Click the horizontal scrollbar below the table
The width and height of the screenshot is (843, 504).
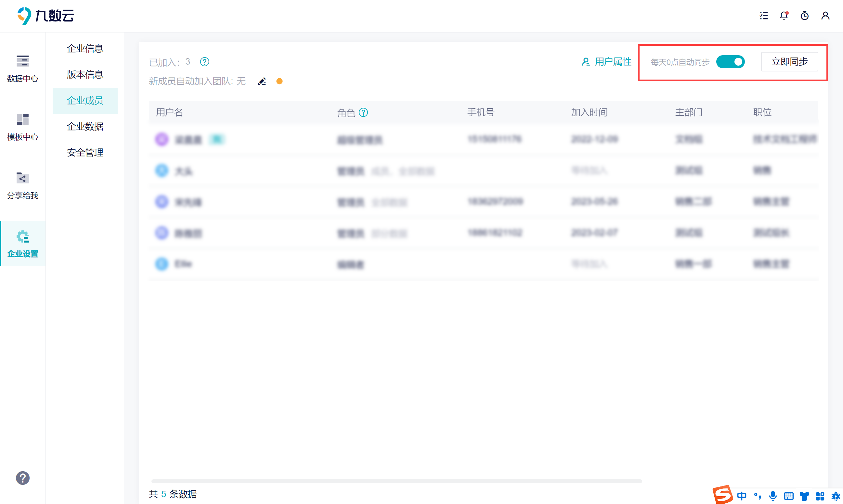[396, 481]
